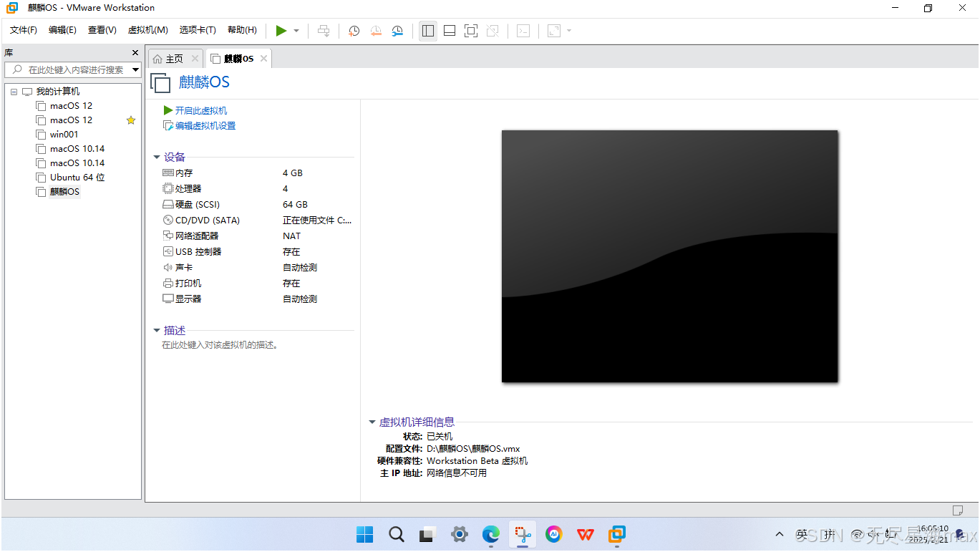Open the 选项卡(T) menu
The width and height of the screenshot is (980, 552).
198,30
